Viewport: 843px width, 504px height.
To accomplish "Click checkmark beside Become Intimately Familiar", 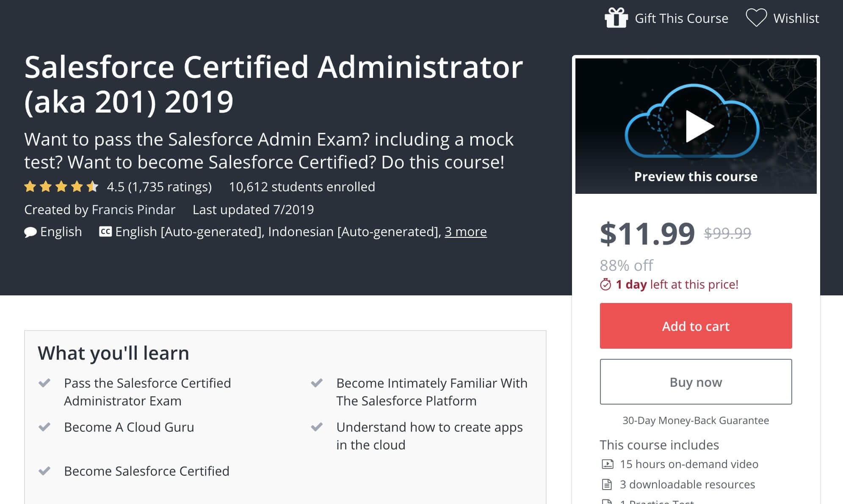I will pyautogui.click(x=317, y=383).
